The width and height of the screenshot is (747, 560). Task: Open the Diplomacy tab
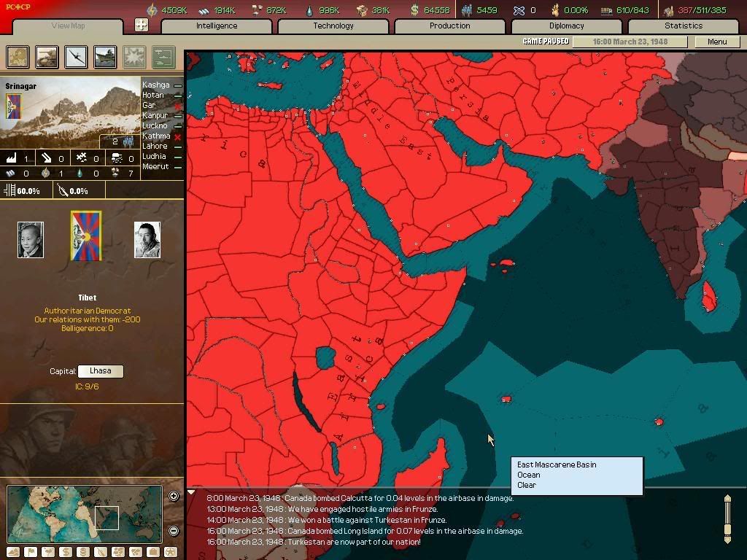566,26
